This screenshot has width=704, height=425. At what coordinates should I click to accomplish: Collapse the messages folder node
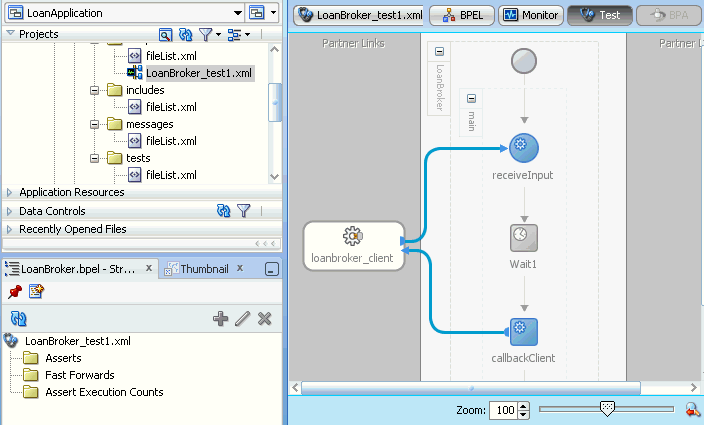point(94,124)
